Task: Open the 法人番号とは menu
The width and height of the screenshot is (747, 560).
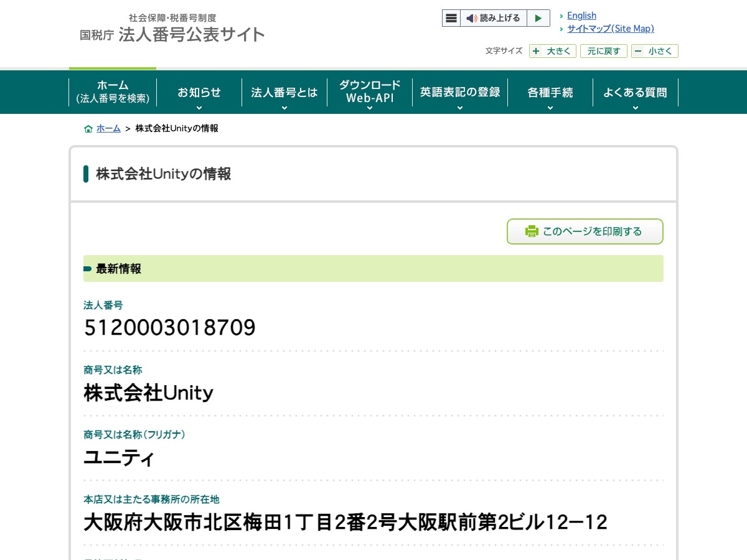Action: 284,92
